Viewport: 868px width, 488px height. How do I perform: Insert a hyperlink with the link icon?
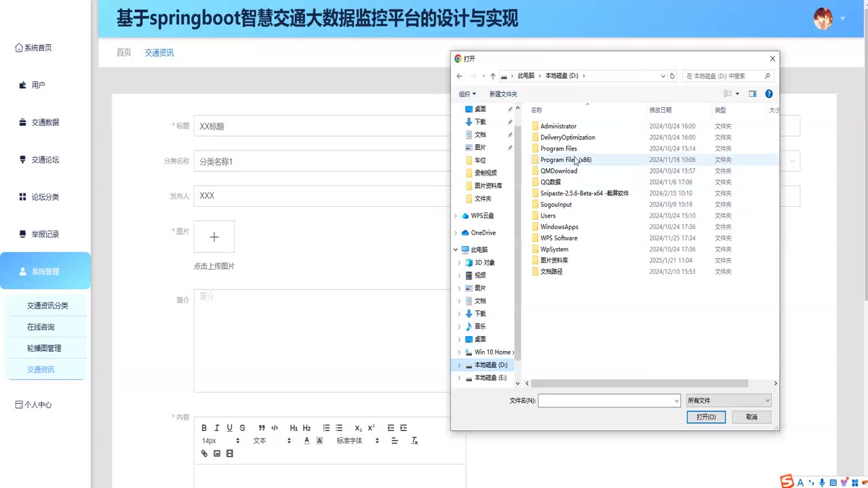[x=204, y=453]
